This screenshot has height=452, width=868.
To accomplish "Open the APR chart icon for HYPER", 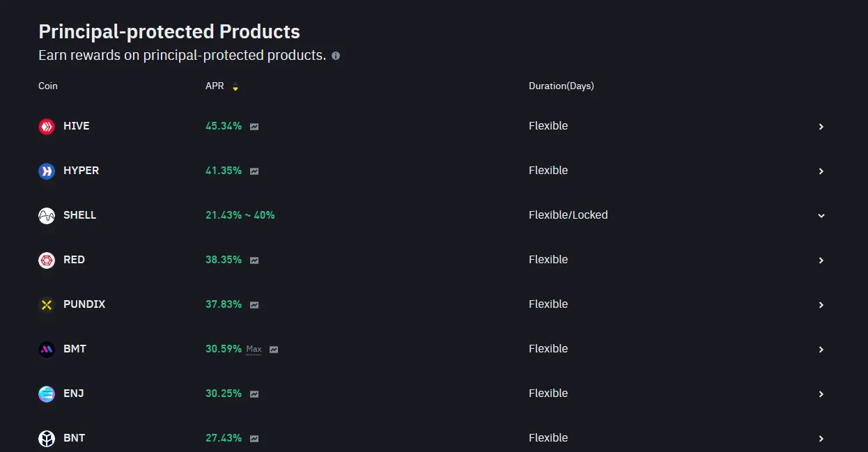I will [x=254, y=171].
